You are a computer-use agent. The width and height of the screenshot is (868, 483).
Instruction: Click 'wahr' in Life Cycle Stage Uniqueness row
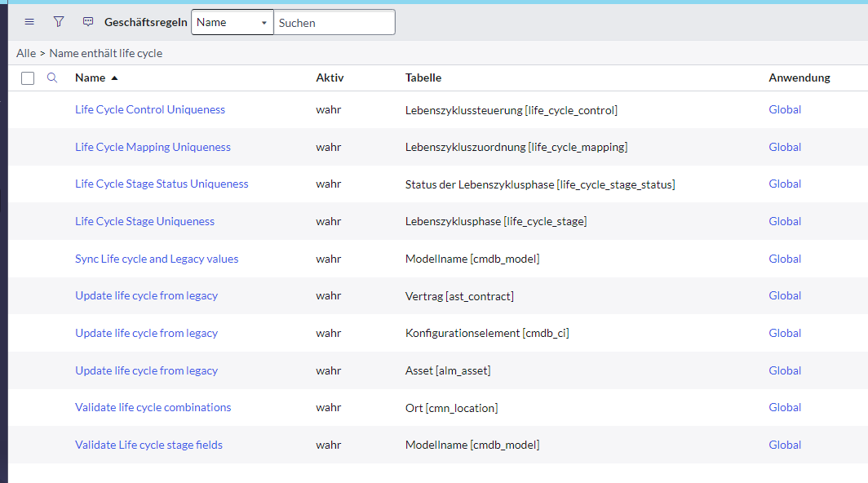(x=329, y=222)
